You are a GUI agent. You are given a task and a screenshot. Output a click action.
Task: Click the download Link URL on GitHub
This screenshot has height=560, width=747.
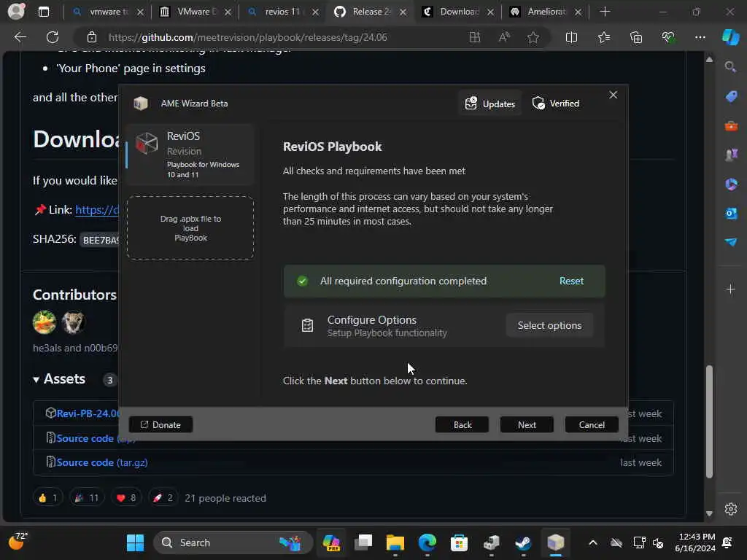pyautogui.click(x=97, y=209)
